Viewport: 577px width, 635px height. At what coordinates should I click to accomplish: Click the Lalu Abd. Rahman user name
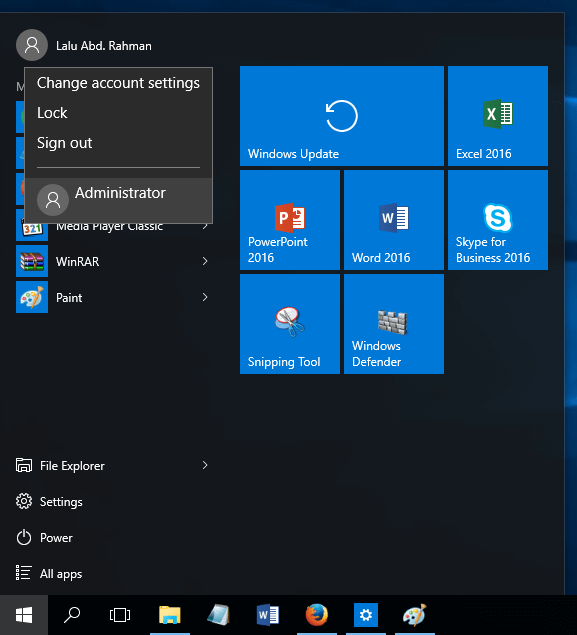point(104,46)
